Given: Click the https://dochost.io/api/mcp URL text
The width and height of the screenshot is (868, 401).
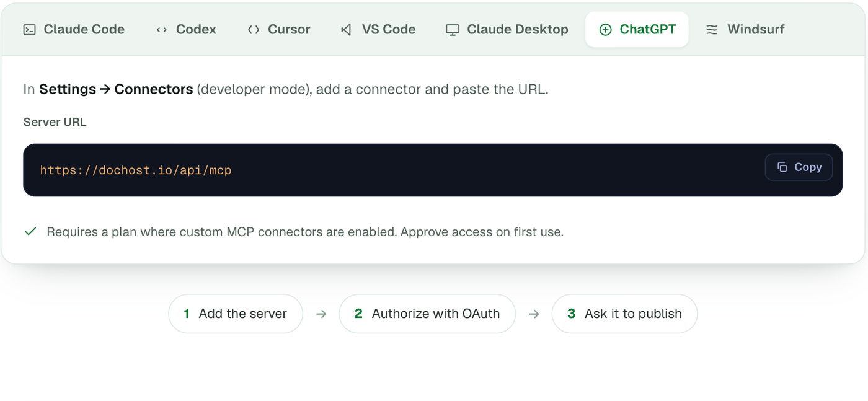Looking at the screenshot, I should [136, 170].
